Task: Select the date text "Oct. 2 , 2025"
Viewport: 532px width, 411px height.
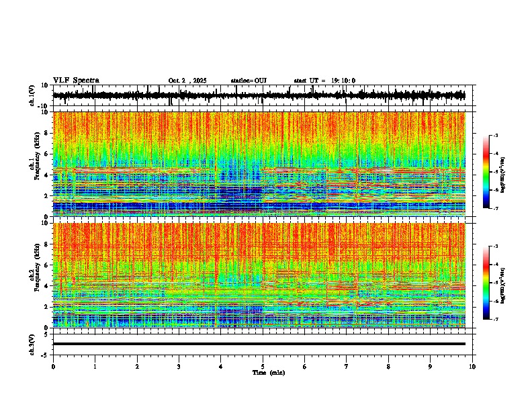Action: (x=187, y=81)
